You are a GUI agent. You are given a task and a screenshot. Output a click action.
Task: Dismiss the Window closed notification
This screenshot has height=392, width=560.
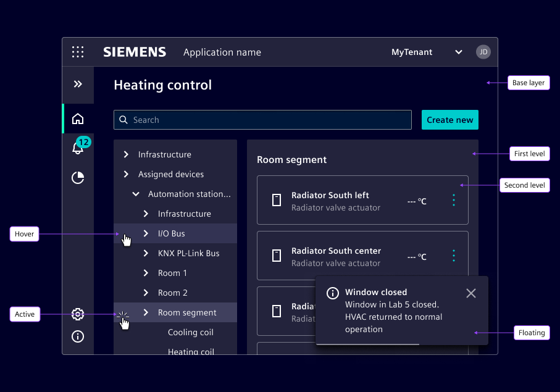471,293
